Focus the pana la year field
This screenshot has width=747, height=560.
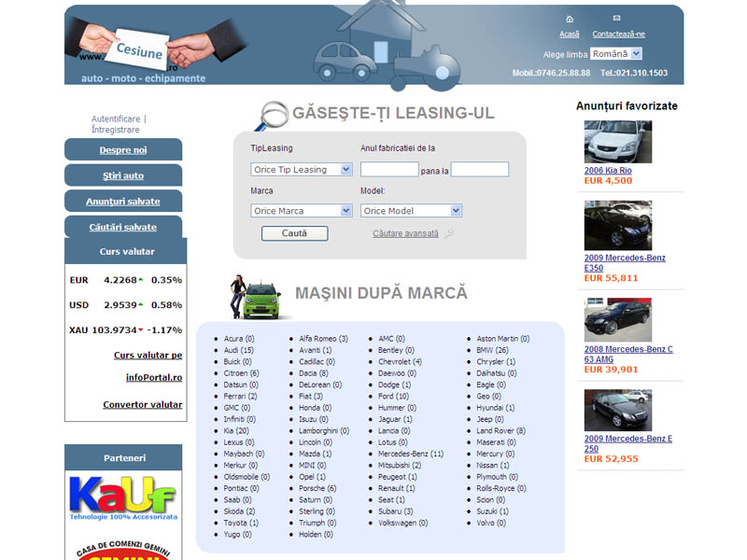point(480,169)
